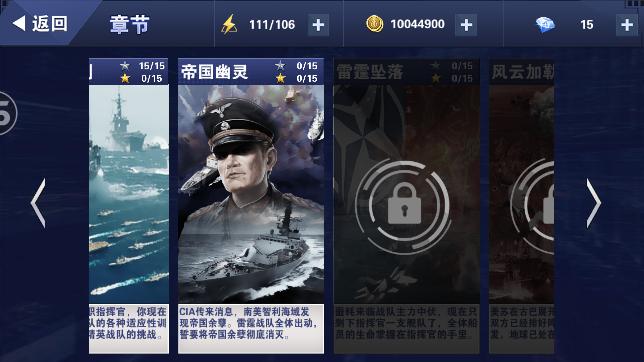Tap the blue diamond gem icon
Viewport: 644px width, 362px height.
[x=545, y=24]
